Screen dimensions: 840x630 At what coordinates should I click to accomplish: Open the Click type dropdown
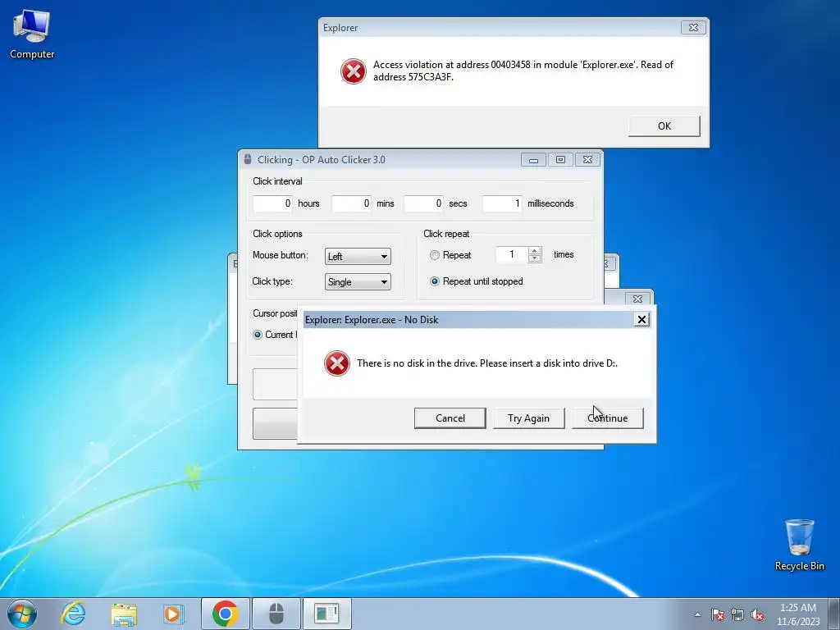358,282
